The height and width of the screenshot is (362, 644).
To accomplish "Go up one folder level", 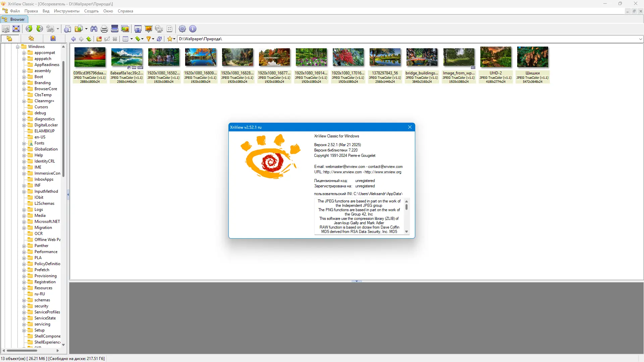I will (89, 39).
